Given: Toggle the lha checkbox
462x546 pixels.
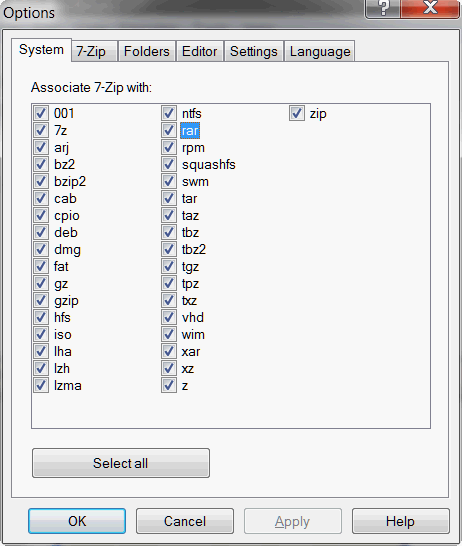Looking at the screenshot, I should click(41, 351).
